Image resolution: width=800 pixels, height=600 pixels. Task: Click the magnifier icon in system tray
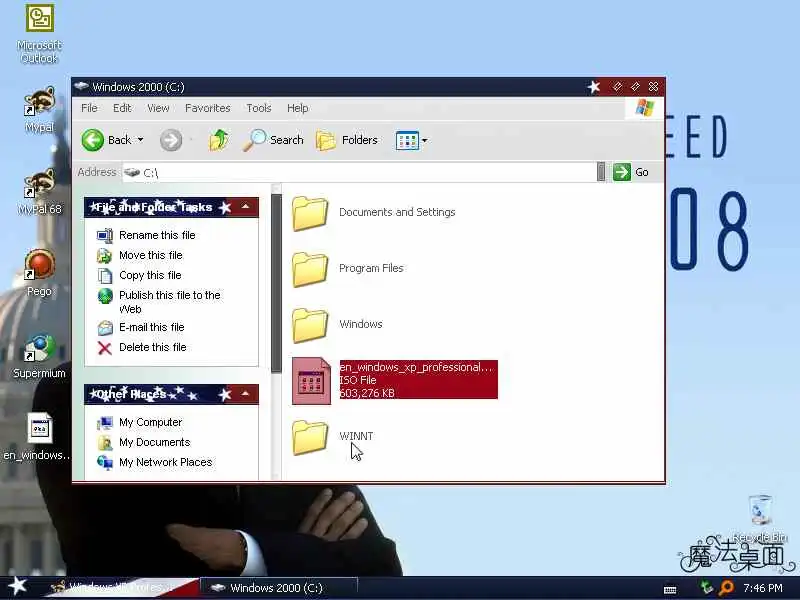[x=726, y=588]
